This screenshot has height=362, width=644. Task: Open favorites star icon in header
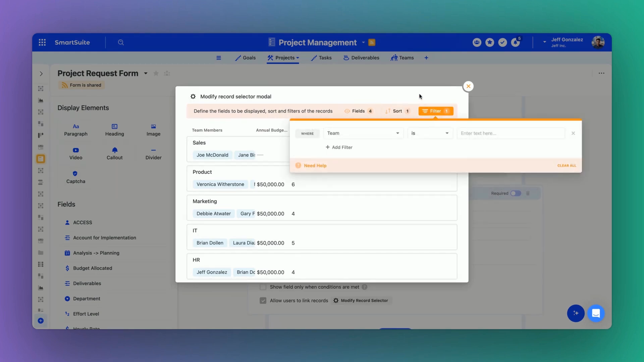click(490, 43)
